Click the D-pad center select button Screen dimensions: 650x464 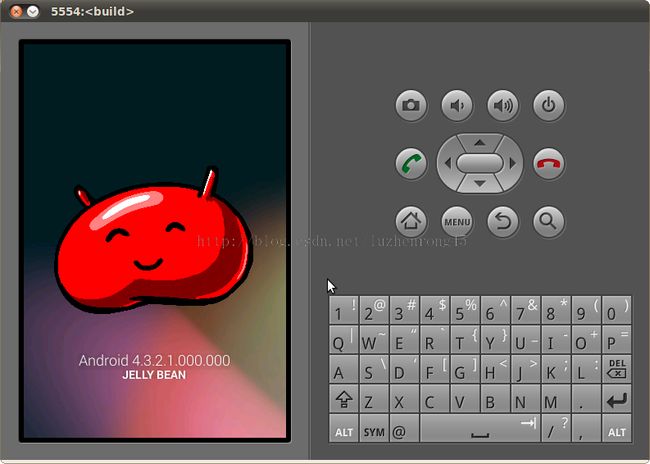point(480,163)
